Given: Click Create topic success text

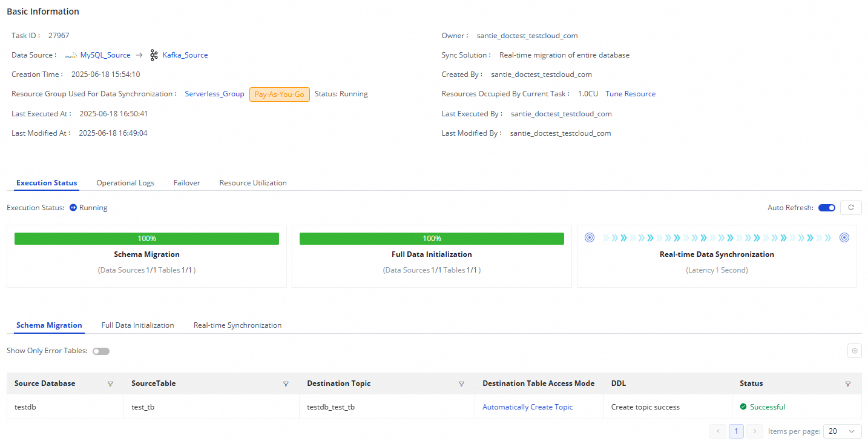Looking at the screenshot, I should tap(645, 407).
